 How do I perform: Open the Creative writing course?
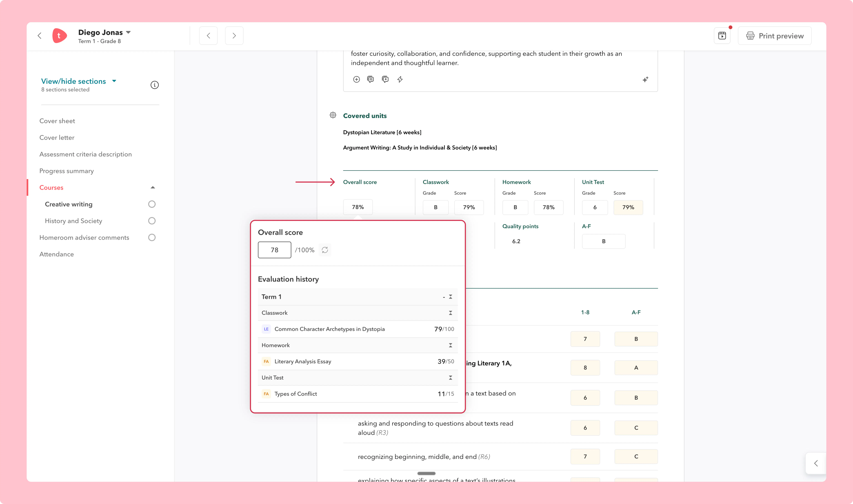[69, 204]
